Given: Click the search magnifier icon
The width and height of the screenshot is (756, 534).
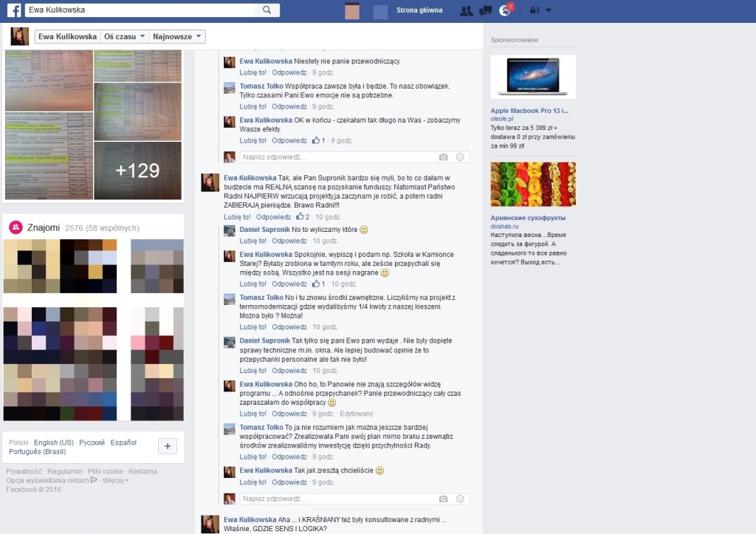Looking at the screenshot, I should [267, 10].
